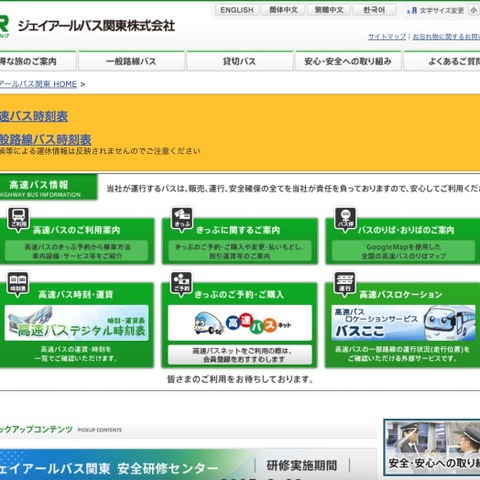Select small text size 小 button
Viewport: 480px width, 480px height.
473,10
